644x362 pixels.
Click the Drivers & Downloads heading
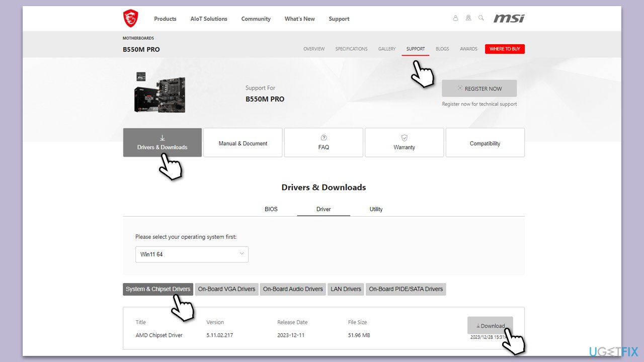[x=324, y=187]
